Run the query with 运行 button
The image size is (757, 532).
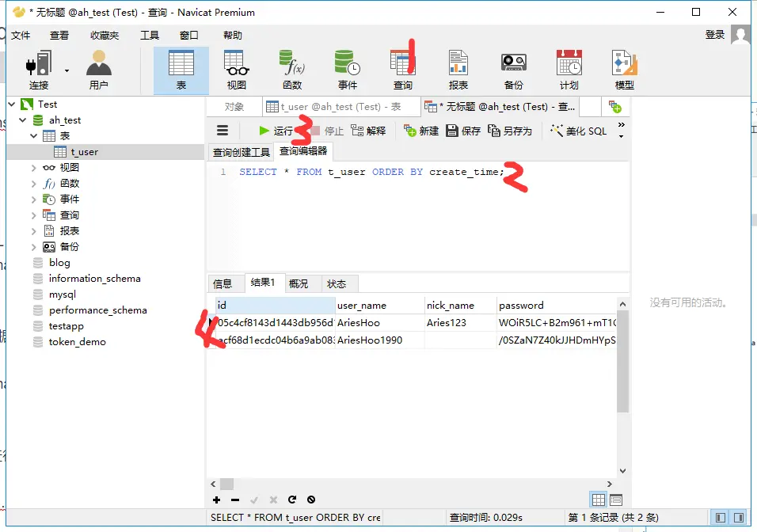pos(276,131)
